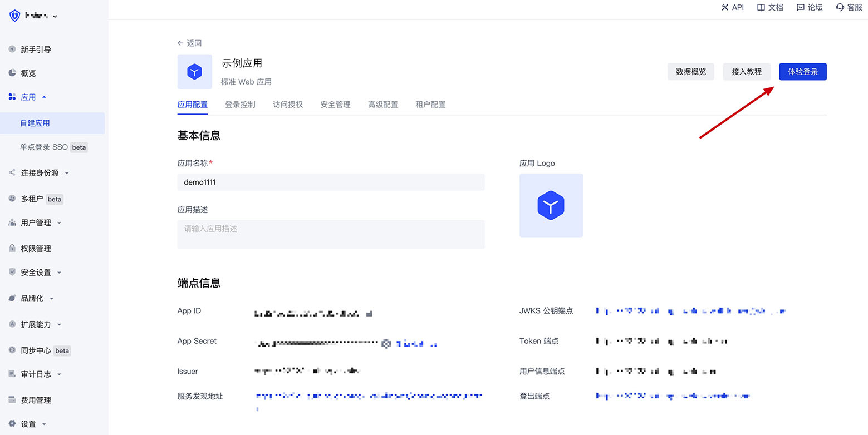Screen dimensions: 868x435
Task: Expand the 用户管理 sidebar menu
Action: 59,223
